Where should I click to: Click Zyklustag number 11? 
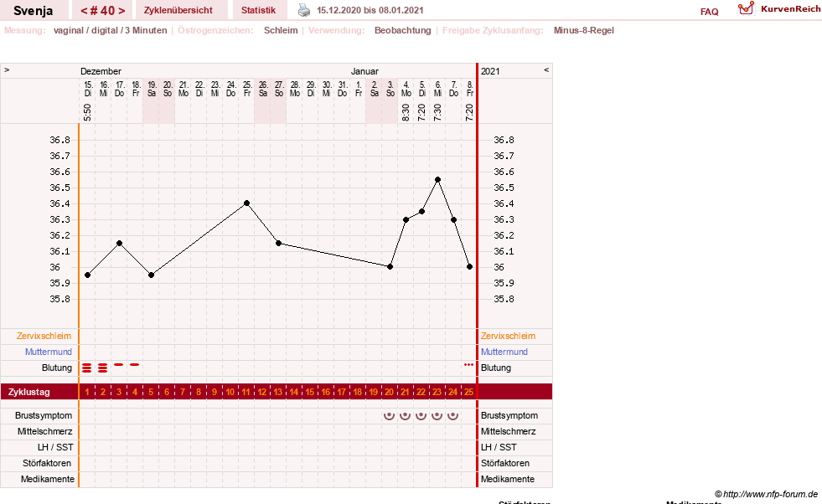(x=246, y=392)
